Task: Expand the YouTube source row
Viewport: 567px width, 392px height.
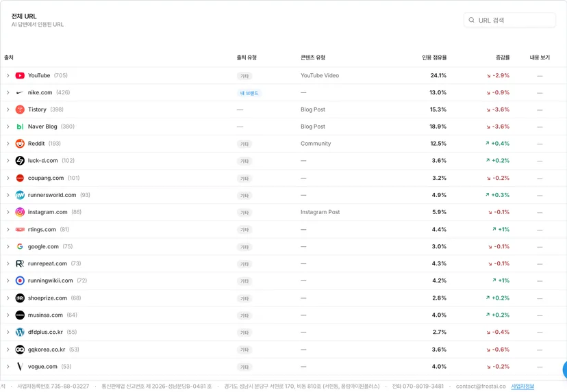Action: point(8,75)
